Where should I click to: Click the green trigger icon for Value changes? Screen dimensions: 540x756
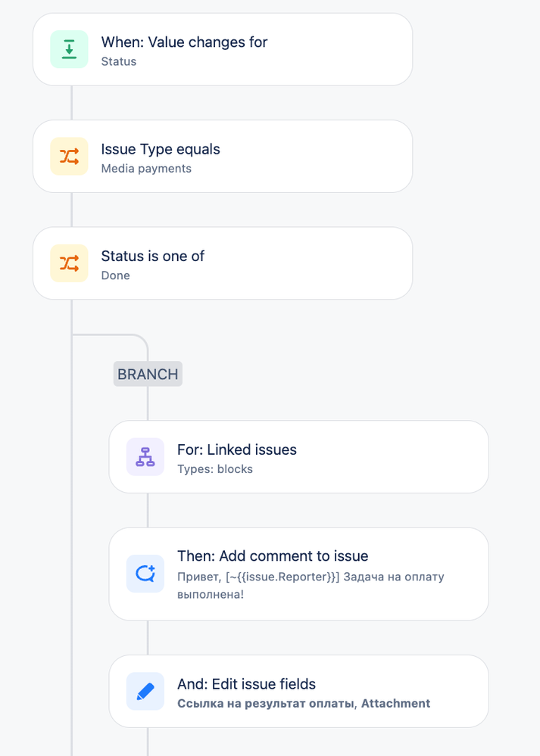69,49
